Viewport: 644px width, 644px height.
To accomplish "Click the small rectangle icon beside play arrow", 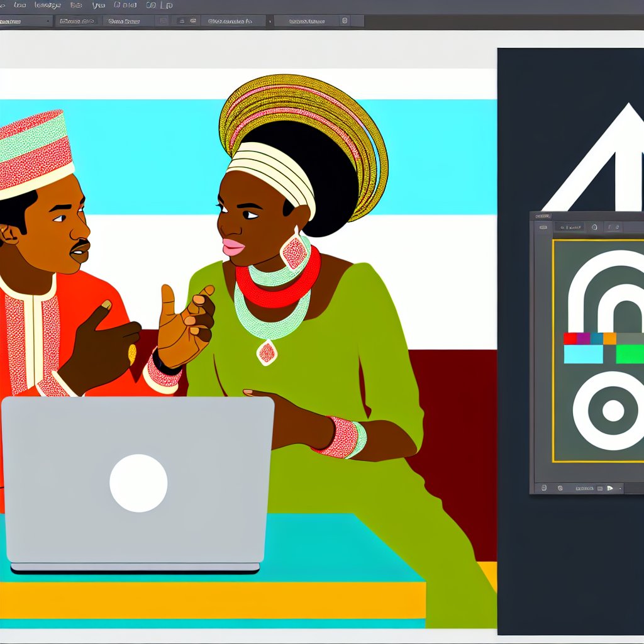I will click(x=599, y=488).
